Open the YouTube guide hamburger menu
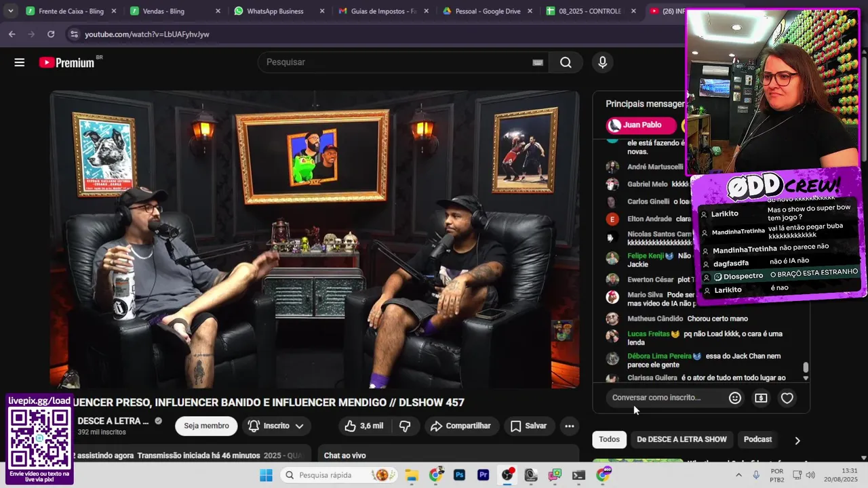Screen dimensions: 868x488 pyautogui.click(x=19, y=62)
